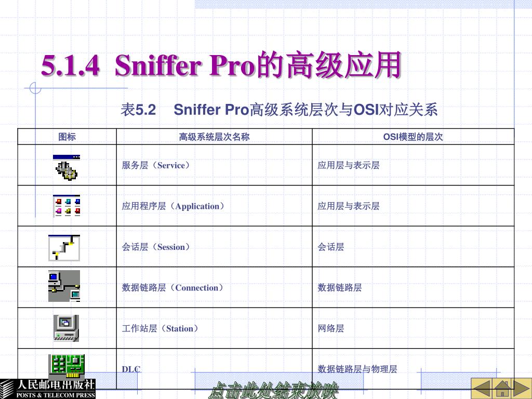Return home using the house icon
This screenshot has width=532, height=399.
coord(502,388)
